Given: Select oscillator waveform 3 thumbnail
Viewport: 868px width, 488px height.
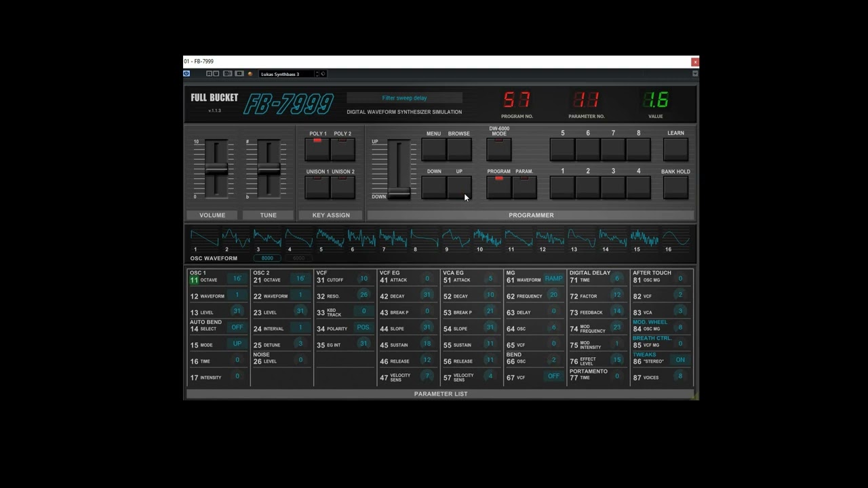Looking at the screenshot, I should tap(267, 239).
